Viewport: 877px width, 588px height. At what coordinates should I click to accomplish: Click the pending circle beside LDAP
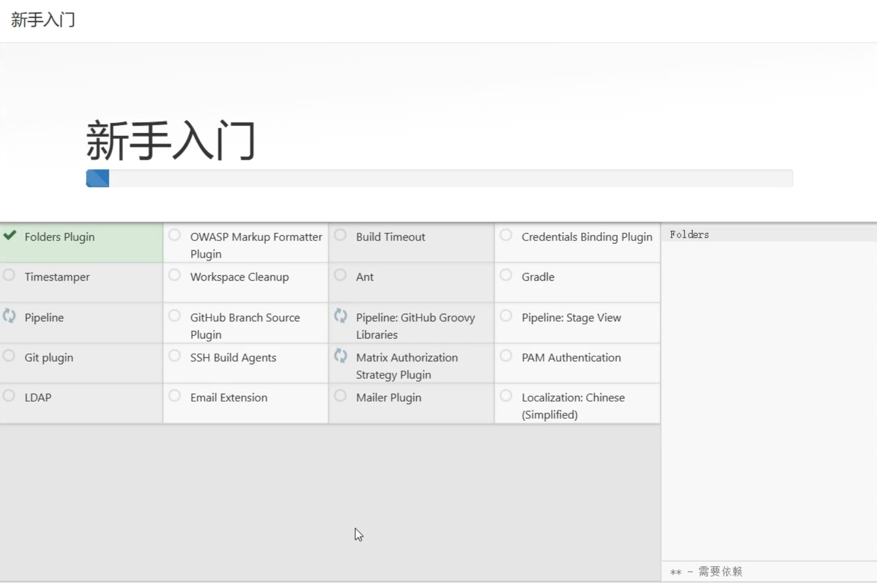pyautogui.click(x=9, y=396)
